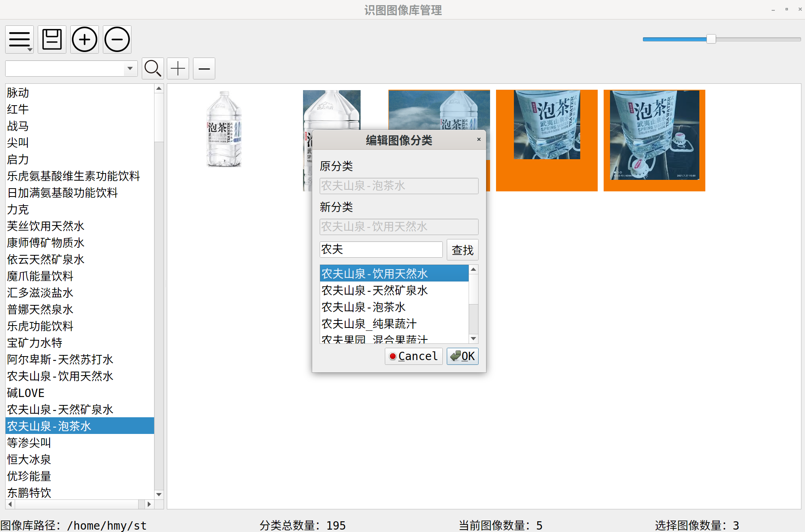Select 乐虎氨基酸维生素功能饮料 category

pyautogui.click(x=79, y=176)
